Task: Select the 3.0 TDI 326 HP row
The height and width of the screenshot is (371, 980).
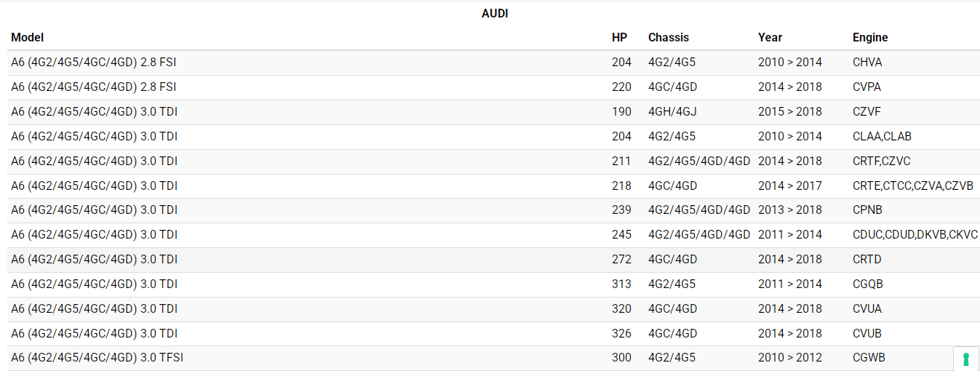Action: coord(94,334)
